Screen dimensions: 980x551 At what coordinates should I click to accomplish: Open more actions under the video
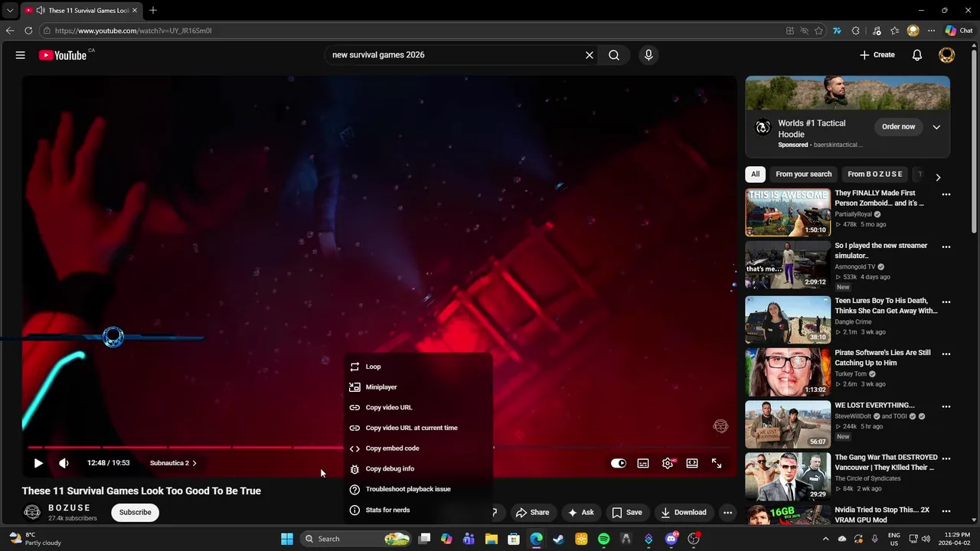pyautogui.click(x=728, y=512)
